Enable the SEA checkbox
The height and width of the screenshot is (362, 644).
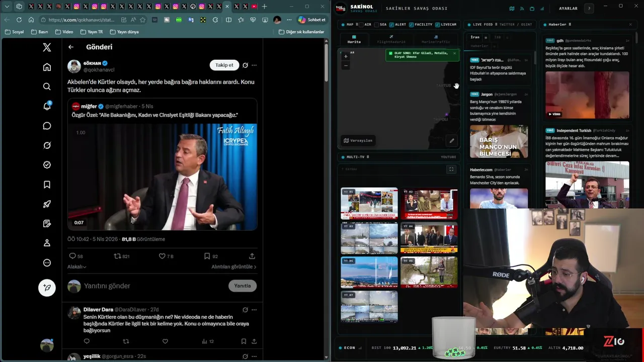[x=376, y=25]
